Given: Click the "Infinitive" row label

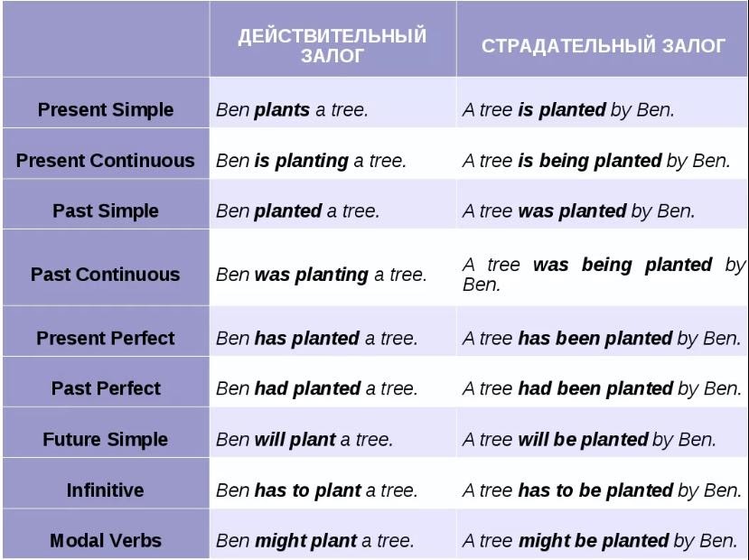Looking at the screenshot, I should click(x=106, y=490).
